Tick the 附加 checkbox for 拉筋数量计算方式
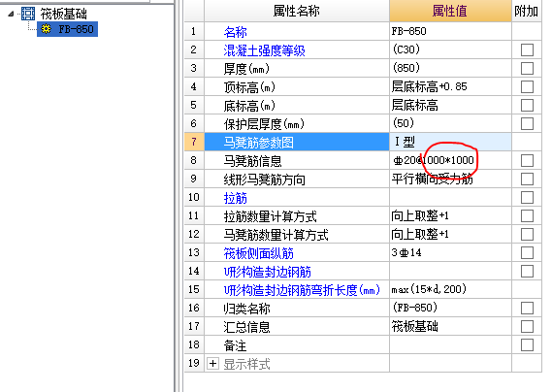This screenshot has width=552, height=392. [x=527, y=216]
